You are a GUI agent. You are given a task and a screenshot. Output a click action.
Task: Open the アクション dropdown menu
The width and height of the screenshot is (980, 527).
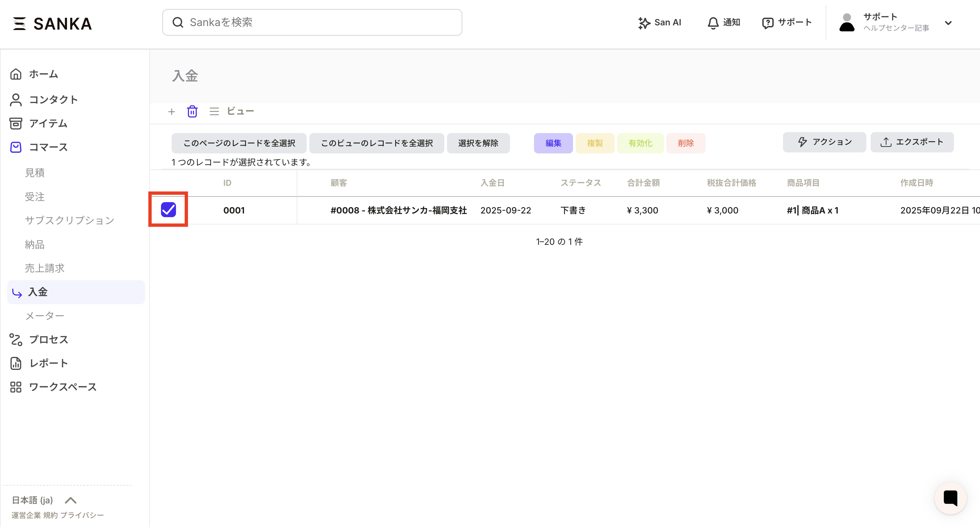tap(824, 142)
